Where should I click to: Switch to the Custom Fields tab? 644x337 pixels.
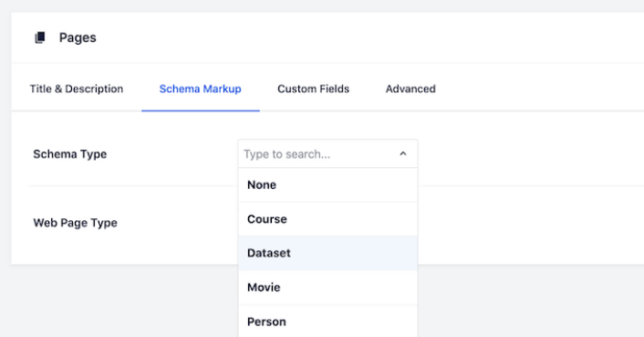point(314,89)
